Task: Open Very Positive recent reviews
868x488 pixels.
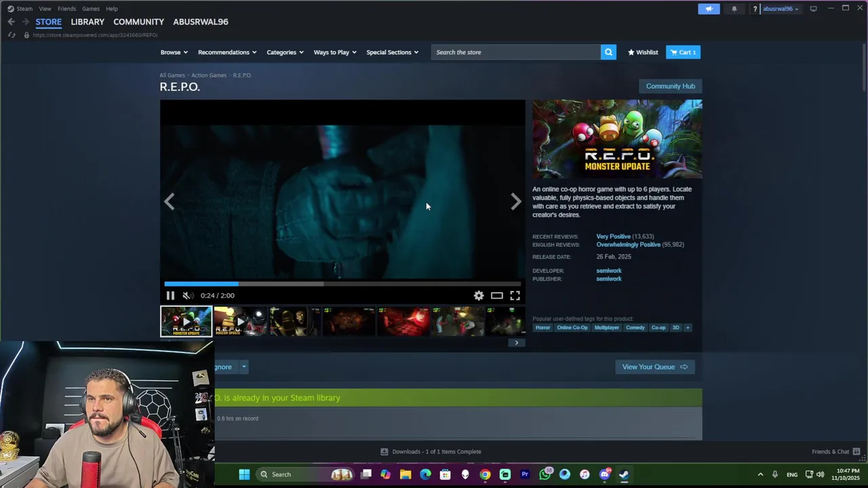Action: 613,237
